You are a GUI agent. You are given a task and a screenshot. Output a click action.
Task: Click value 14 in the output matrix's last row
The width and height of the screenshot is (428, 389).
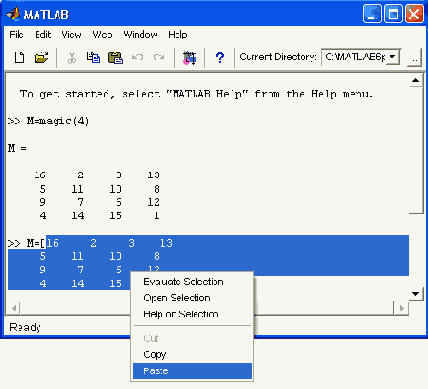78,216
